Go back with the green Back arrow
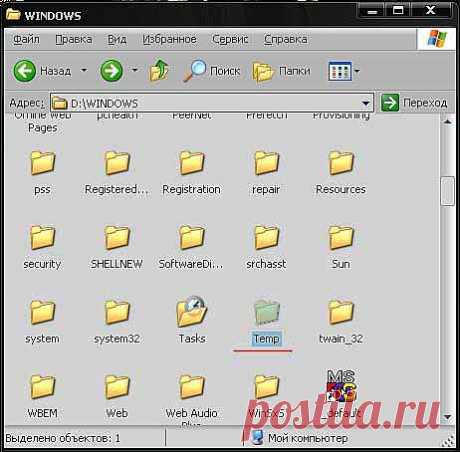 [x=24, y=71]
